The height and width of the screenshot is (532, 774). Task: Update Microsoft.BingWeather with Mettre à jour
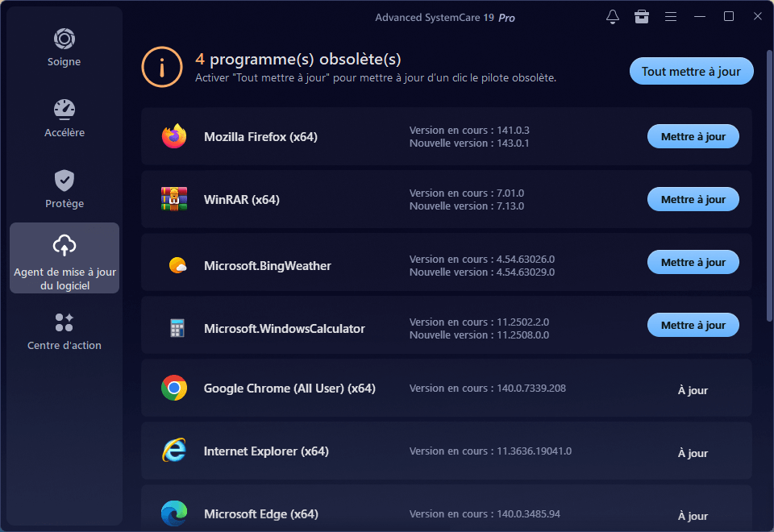pos(693,263)
